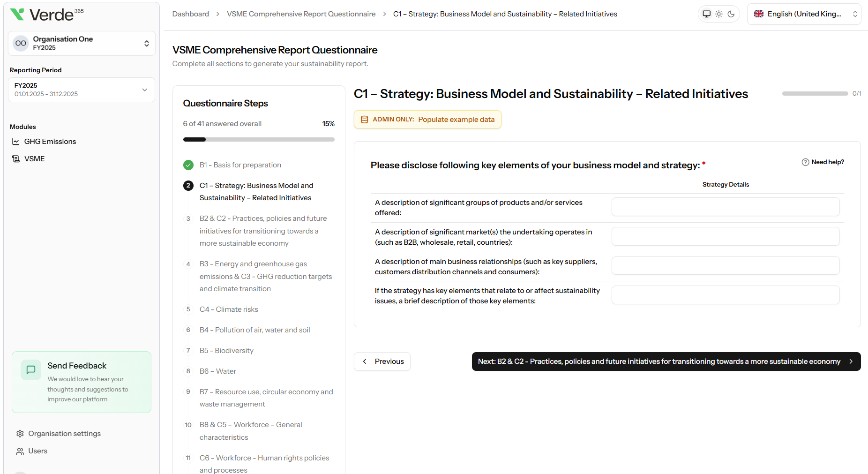Image resolution: width=868 pixels, height=474 pixels.
Task: Click the overall questionnaire progress bar
Action: [258, 139]
